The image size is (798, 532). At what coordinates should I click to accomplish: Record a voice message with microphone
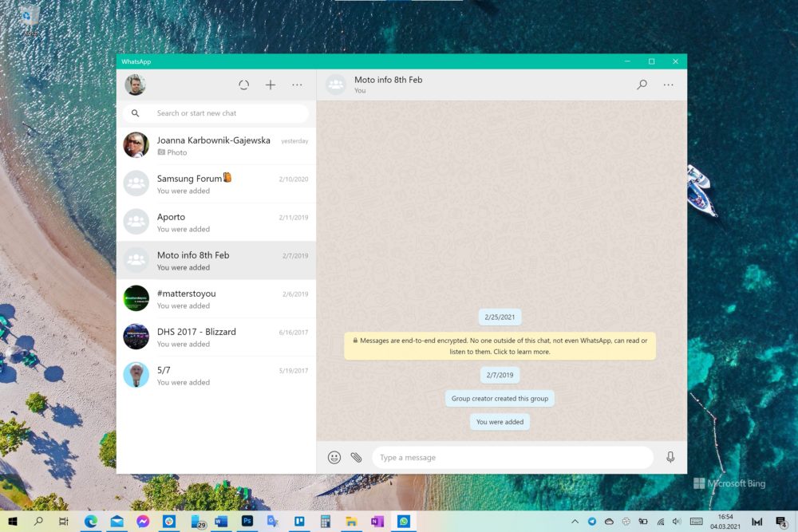[x=670, y=457]
